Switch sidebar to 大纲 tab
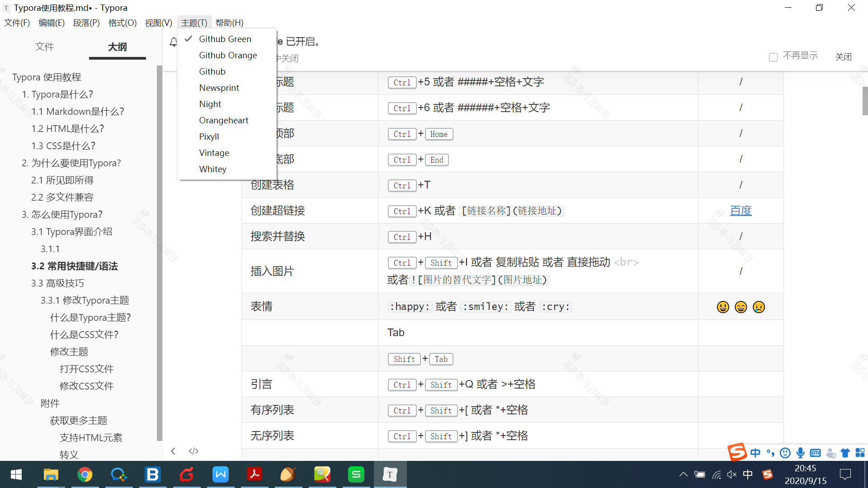 (x=118, y=47)
